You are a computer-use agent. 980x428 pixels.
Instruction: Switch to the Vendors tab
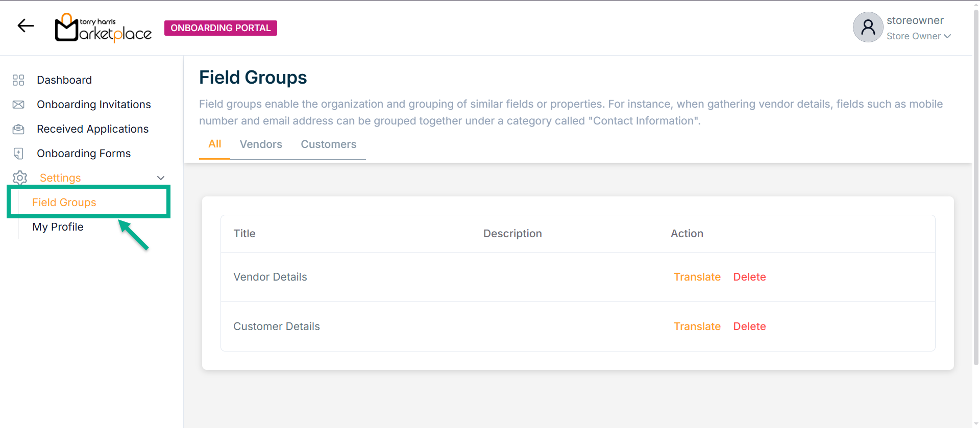pyautogui.click(x=261, y=144)
